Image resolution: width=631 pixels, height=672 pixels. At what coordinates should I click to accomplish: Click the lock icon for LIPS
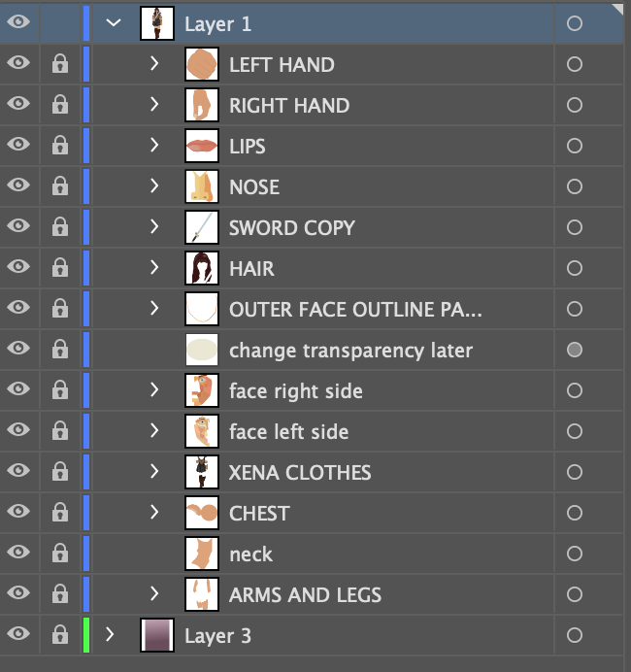(x=60, y=145)
